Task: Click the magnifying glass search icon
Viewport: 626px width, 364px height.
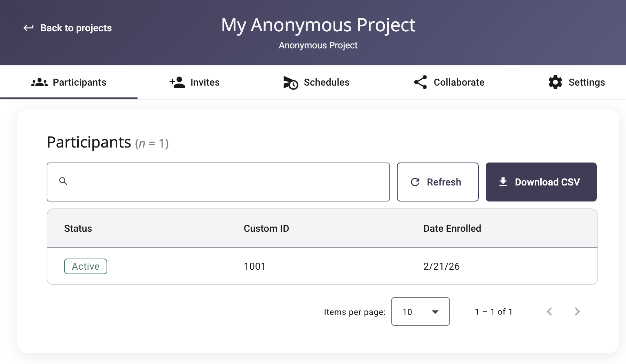Action: [63, 181]
